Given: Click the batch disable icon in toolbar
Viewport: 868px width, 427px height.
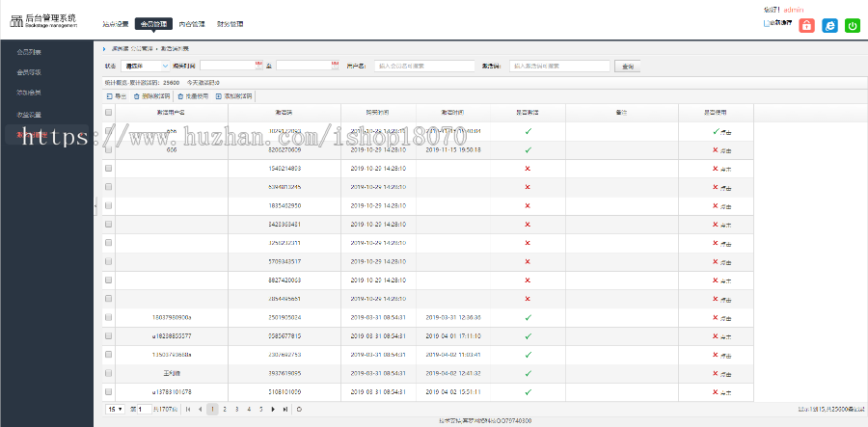Looking at the screenshot, I should coord(180,96).
